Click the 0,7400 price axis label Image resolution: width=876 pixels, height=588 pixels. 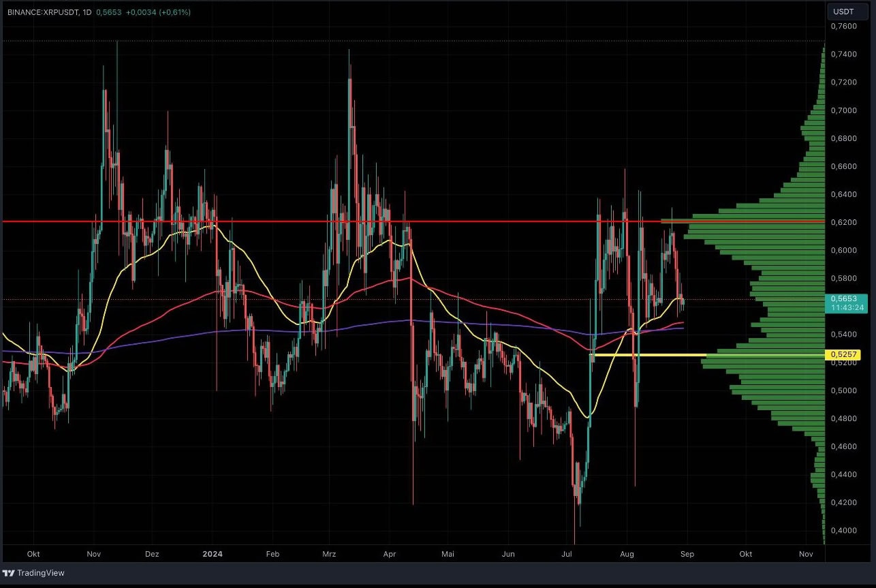(843, 54)
